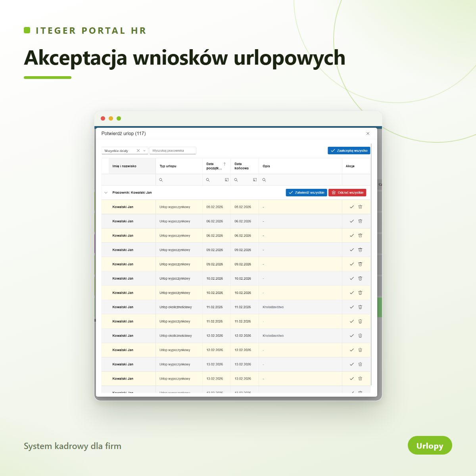
Task: Click the Imię i nazwisko column header
Action: pyautogui.click(x=132, y=166)
